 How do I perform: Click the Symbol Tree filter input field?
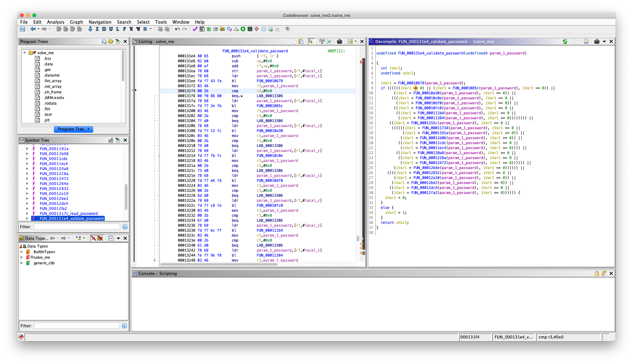tap(76, 227)
